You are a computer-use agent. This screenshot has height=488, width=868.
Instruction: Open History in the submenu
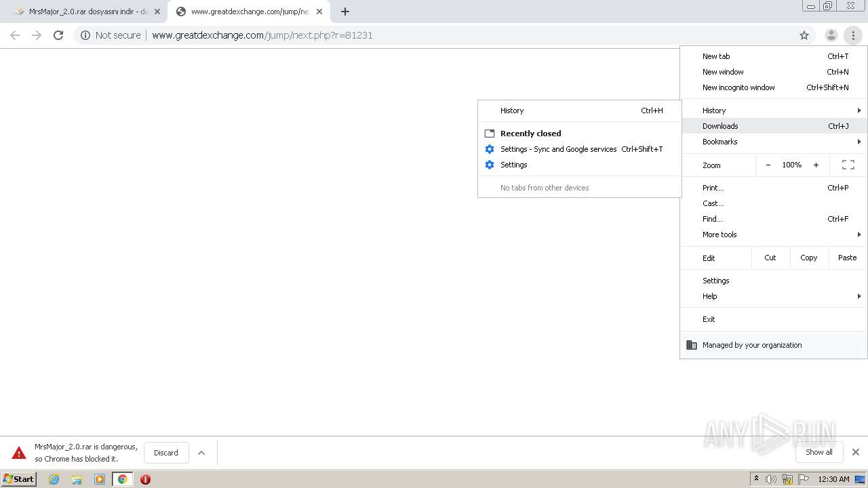click(x=580, y=110)
